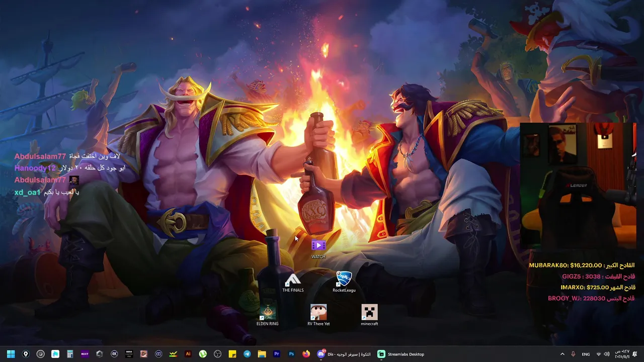Open Telegram from the taskbar

click(x=247, y=354)
